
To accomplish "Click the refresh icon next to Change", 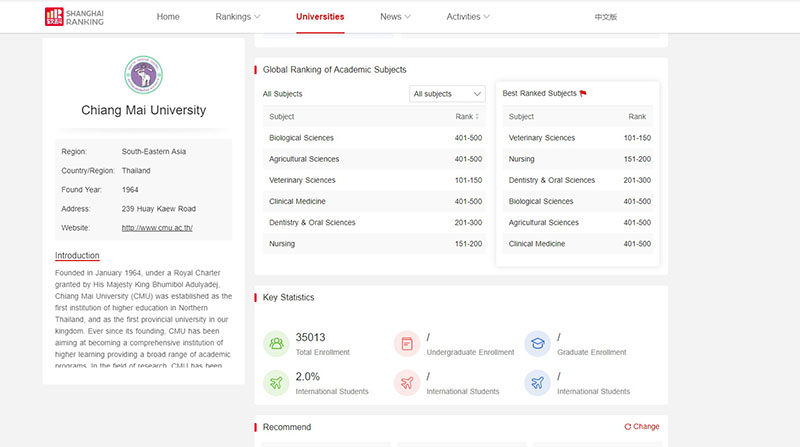I will click(x=628, y=427).
